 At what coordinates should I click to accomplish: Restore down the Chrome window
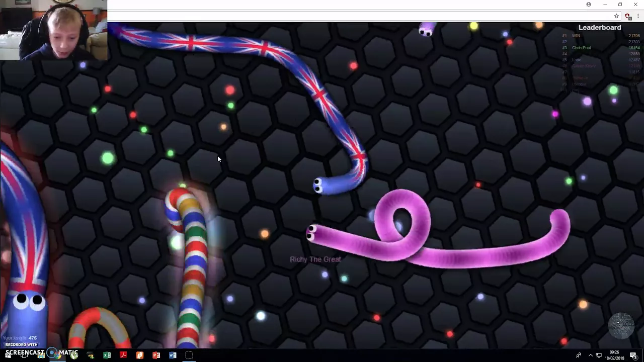[620, 5]
